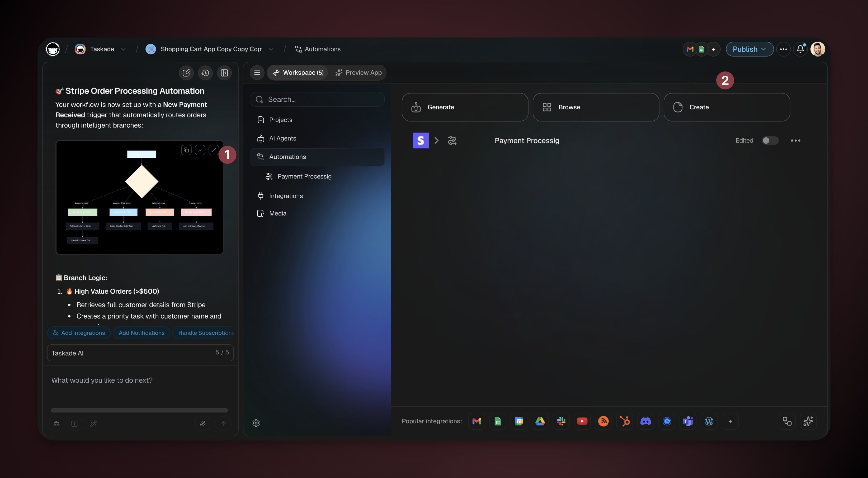868x478 pixels.
Task: Open chat history clock icon
Action: (x=205, y=73)
